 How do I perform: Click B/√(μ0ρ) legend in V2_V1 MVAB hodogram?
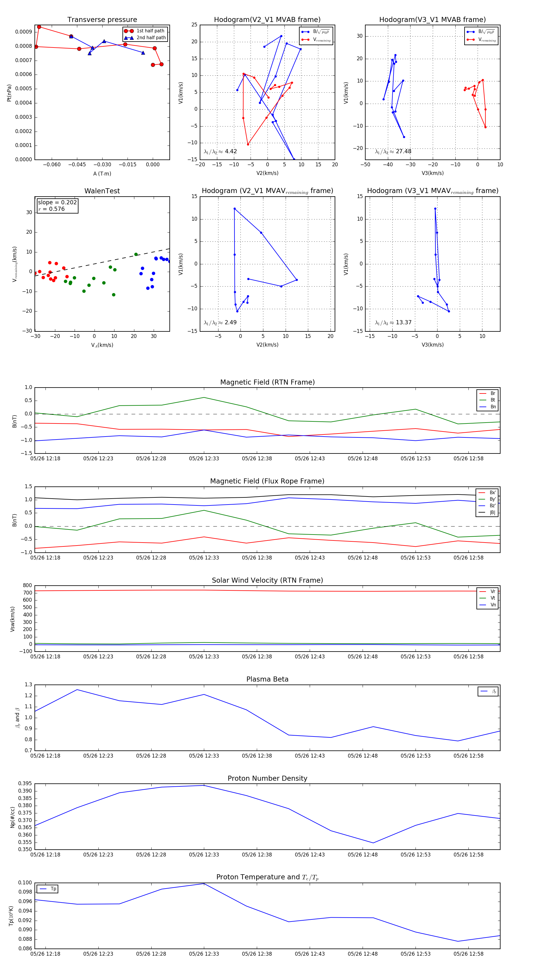316,32
